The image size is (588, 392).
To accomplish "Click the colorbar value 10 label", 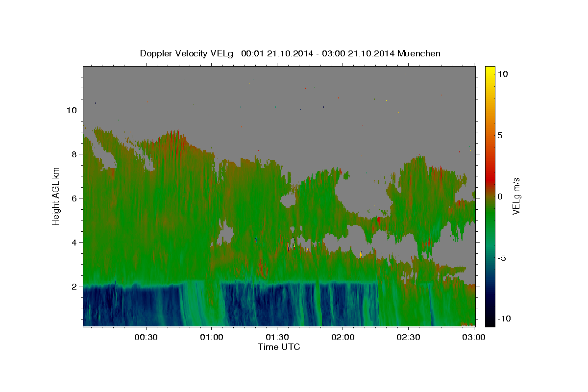I will [x=502, y=74].
